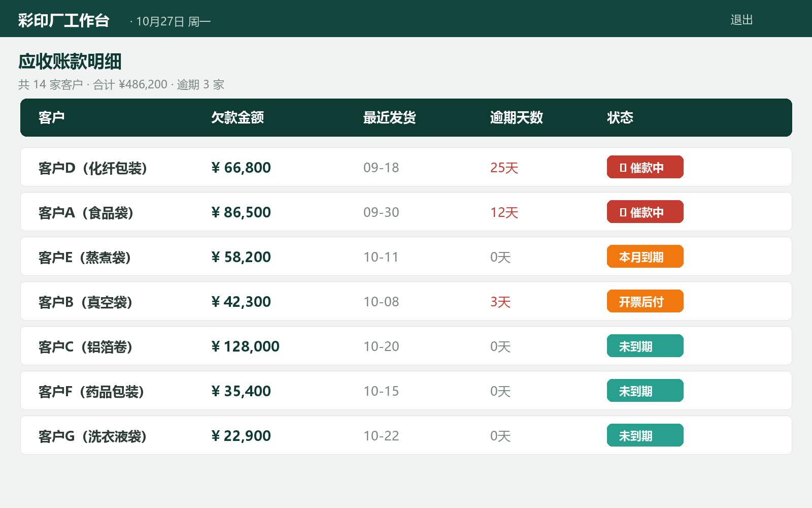The width and height of the screenshot is (812, 508).
Task: Click shipment date 10-20
Action: [x=381, y=346]
